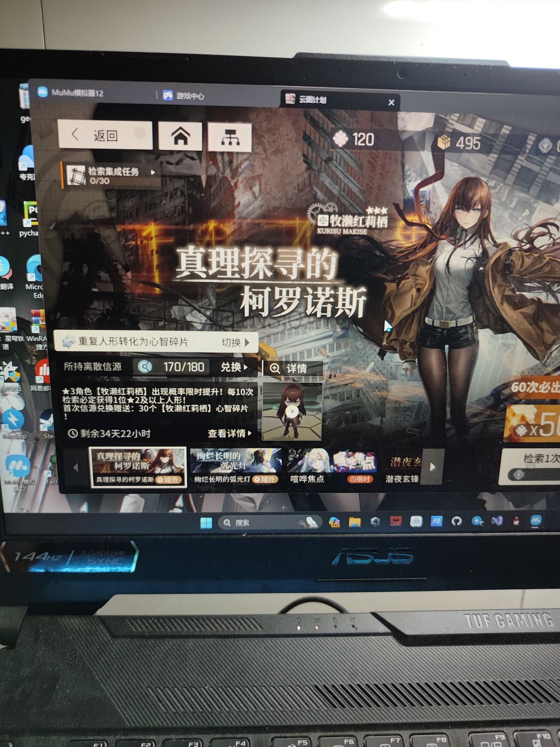560x747 pixels.
Task: Open the Bandizip desktop shortcut
Action: 13,423
